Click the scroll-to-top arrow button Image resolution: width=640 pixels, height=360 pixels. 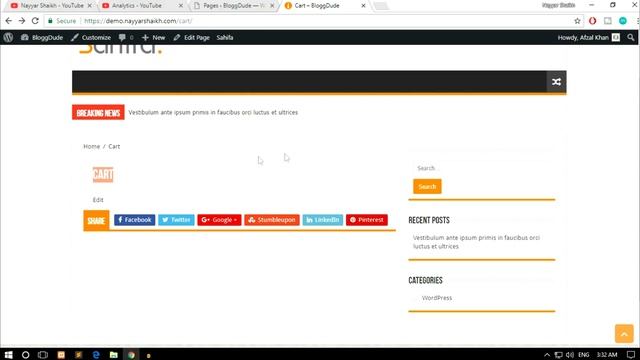tap(624, 334)
